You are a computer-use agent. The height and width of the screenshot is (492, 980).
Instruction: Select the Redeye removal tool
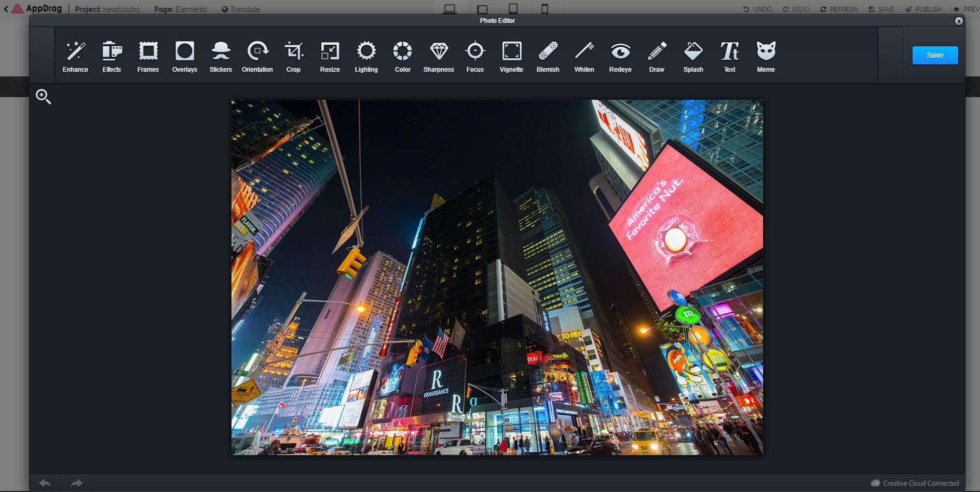click(620, 56)
